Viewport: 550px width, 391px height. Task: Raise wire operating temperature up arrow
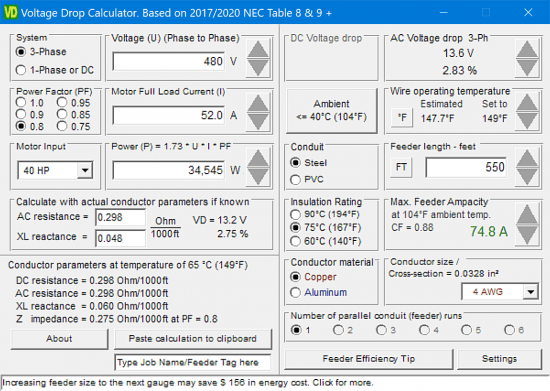point(527,103)
